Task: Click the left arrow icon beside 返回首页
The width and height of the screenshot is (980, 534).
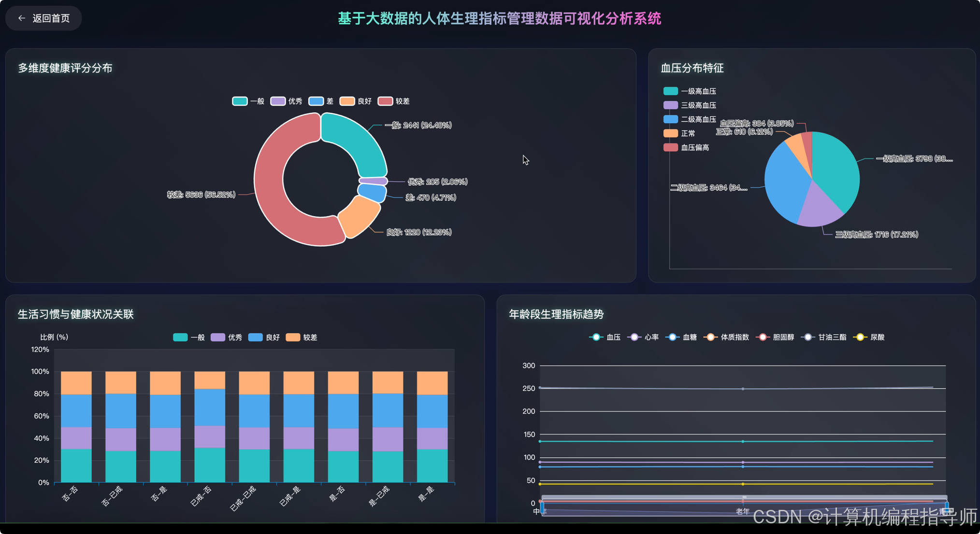Action: pos(22,18)
